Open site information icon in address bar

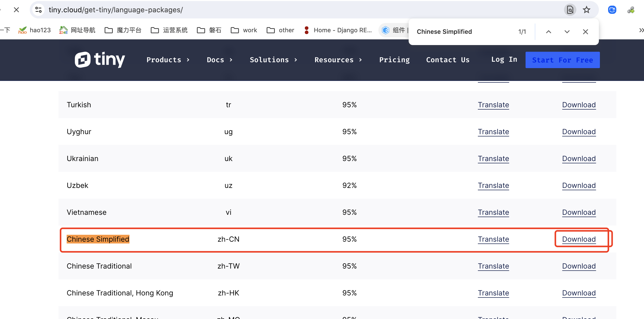39,10
